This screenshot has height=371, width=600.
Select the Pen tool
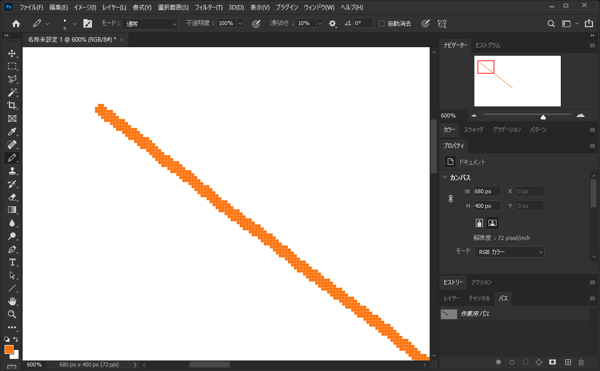click(x=12, y=249)
